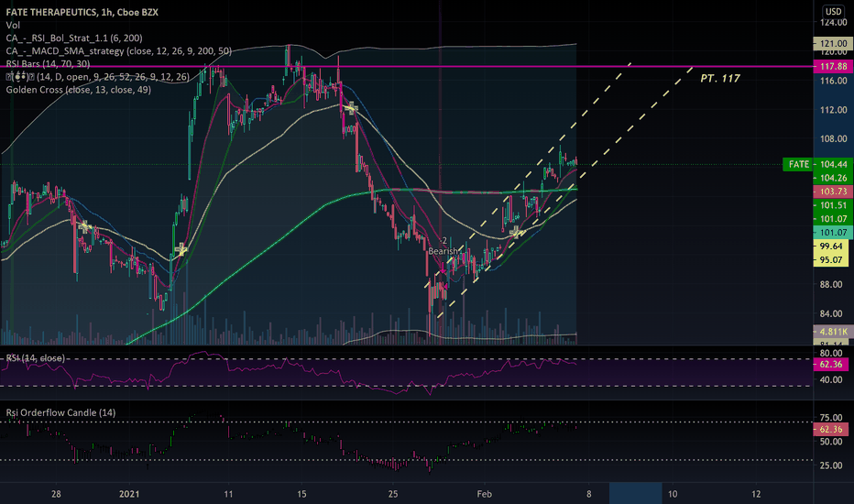The width and height of the screenshot is (854, 504).
Task: Click the Bearish signal marker on chart
Action: (x=443, y=251)
